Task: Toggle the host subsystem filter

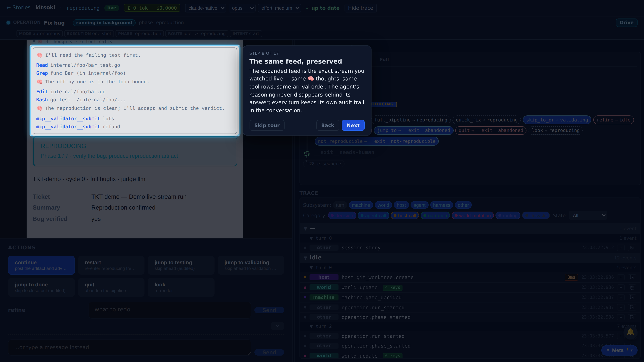Action: 401,205
